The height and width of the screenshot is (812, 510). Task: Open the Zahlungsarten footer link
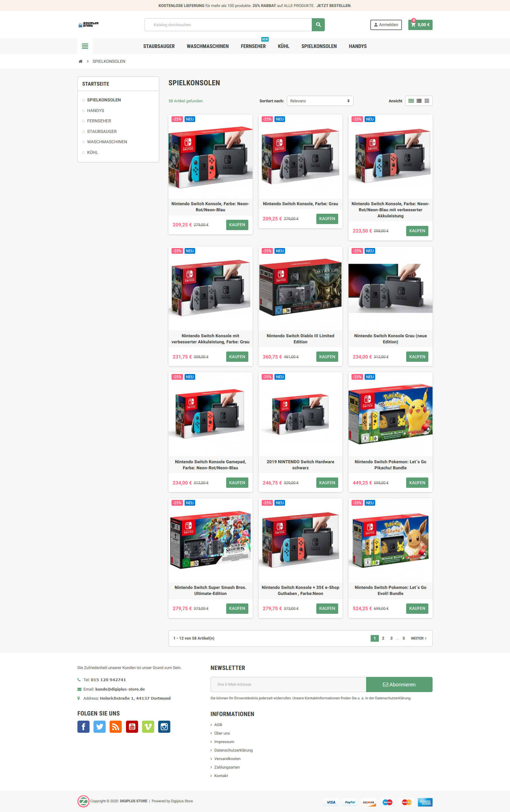227,767
